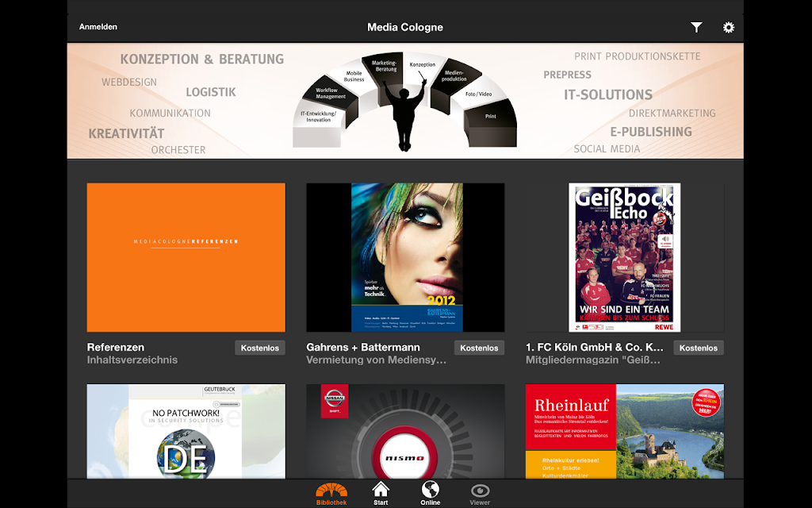Click Kostenlos button for Referenzen
Viewport: 812px width, 508px height.
260,348
